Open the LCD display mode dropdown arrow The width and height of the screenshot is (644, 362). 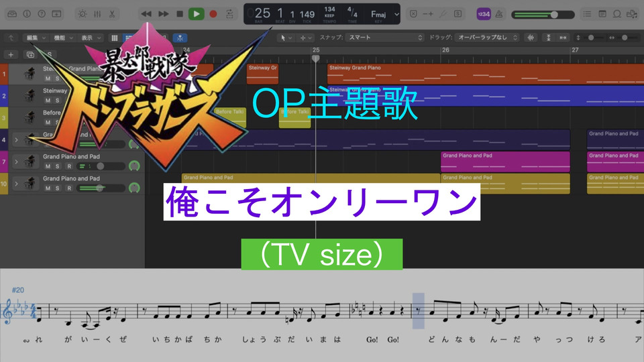pyautogui.click(x=396, y=14)
